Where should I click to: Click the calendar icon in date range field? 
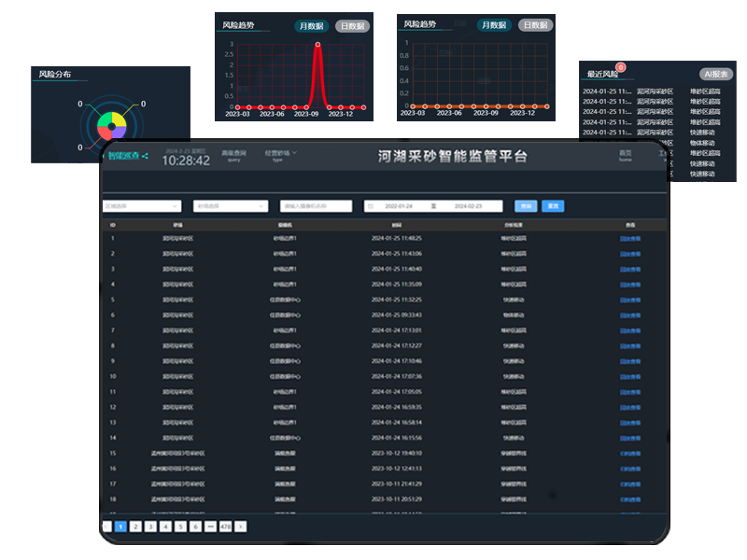pos(371,206)
